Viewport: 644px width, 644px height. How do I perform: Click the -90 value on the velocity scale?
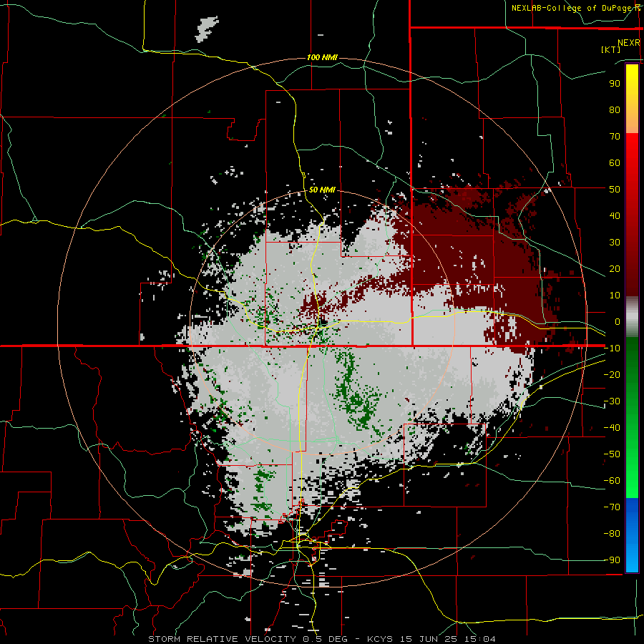click(612, 560)
